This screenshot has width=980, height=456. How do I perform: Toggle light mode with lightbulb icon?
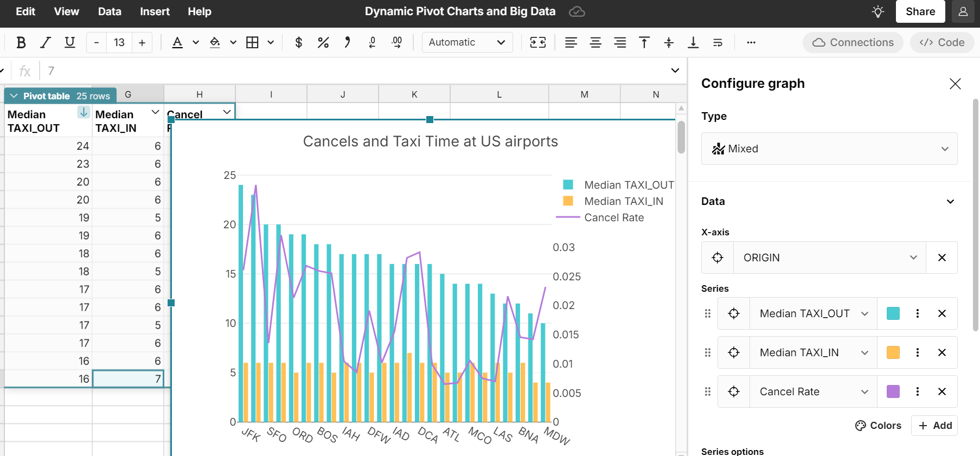(x=878, y=11)
